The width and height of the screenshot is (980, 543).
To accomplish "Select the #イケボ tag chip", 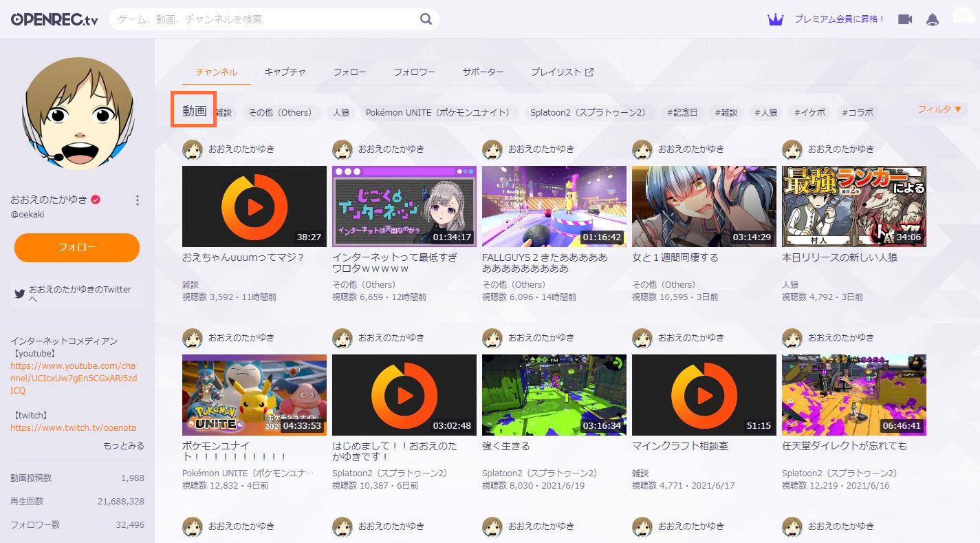I will pos(809,113).
